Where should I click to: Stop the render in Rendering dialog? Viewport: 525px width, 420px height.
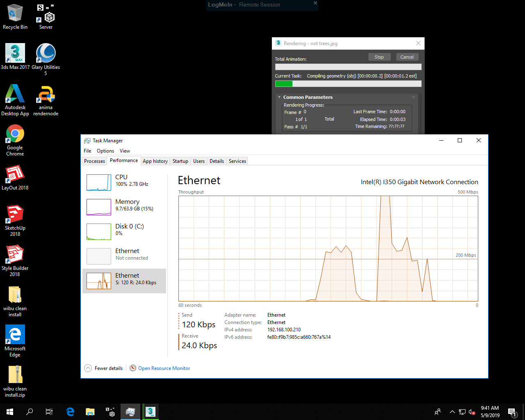tap(379, 57)
